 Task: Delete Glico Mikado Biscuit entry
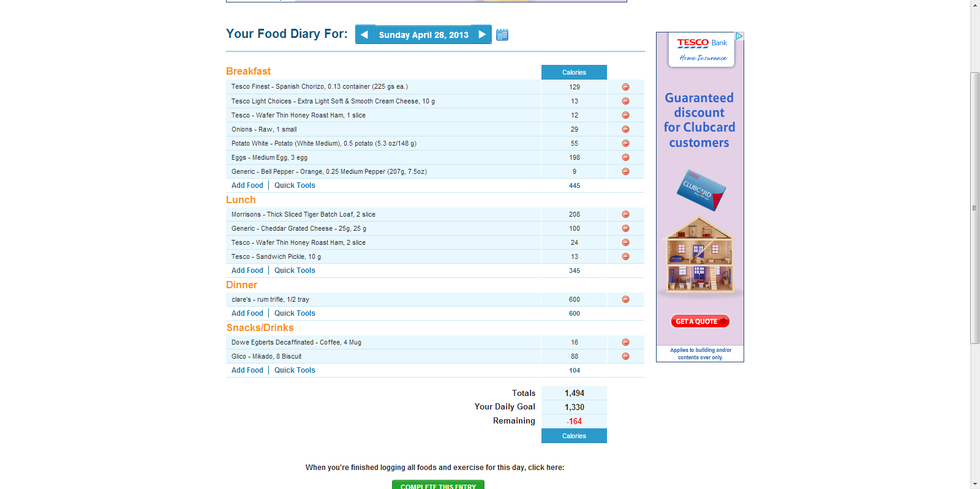(625, 356)
